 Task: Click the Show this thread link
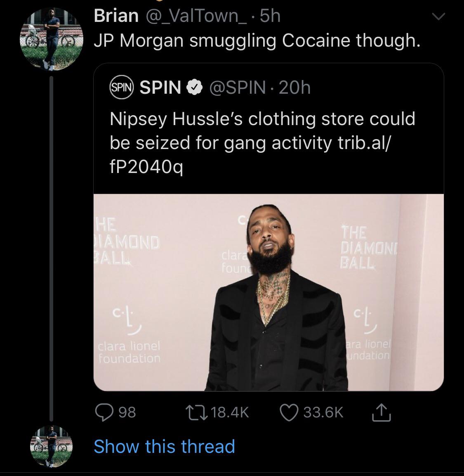point(164,447)
